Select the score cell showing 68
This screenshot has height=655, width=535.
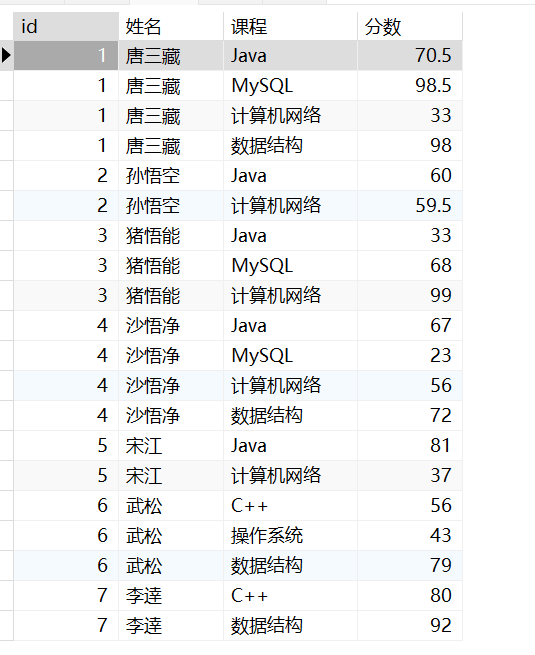tap(410, 266)
